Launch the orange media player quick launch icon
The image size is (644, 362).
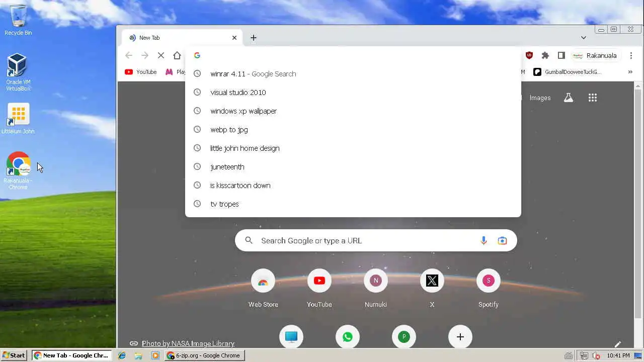click(155, 355)
